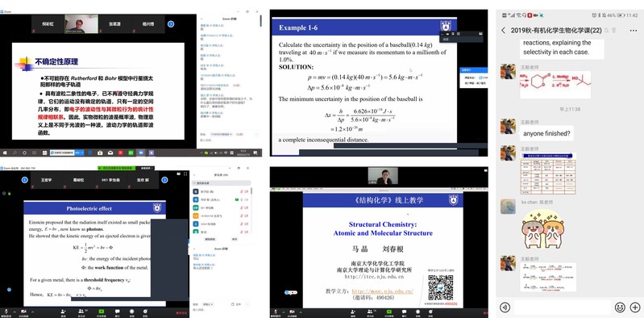Open emoji picker in WeChat chat

(x=620, y=307)
